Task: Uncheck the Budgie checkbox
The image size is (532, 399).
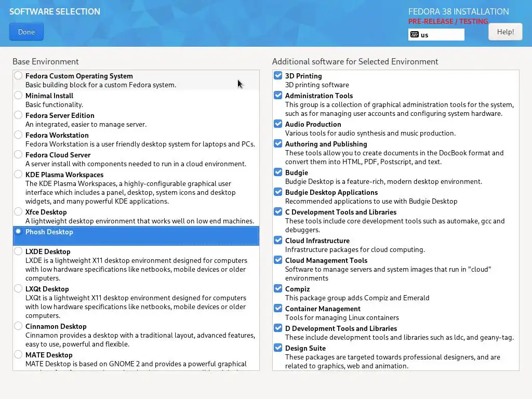Action: coord(278,172)
